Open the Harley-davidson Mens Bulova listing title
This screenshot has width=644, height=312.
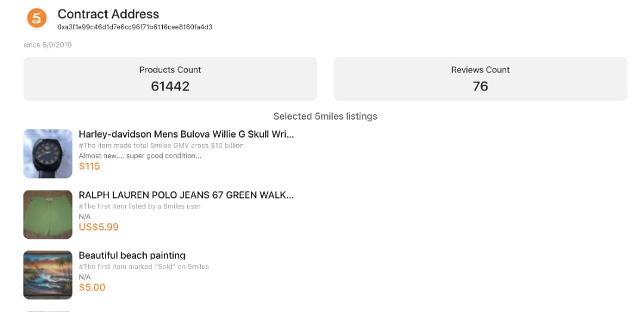tap(186, 135)
